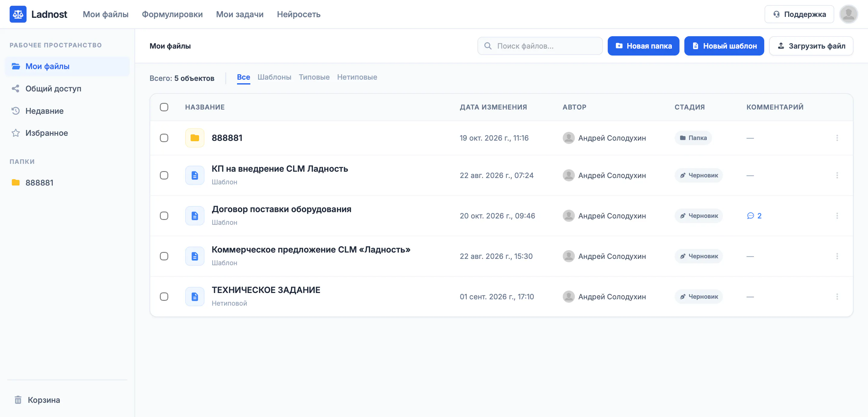Viewport: 868px width, 417px height.
Task: Click the Корзина trash icon
Action: click(18, 400)
